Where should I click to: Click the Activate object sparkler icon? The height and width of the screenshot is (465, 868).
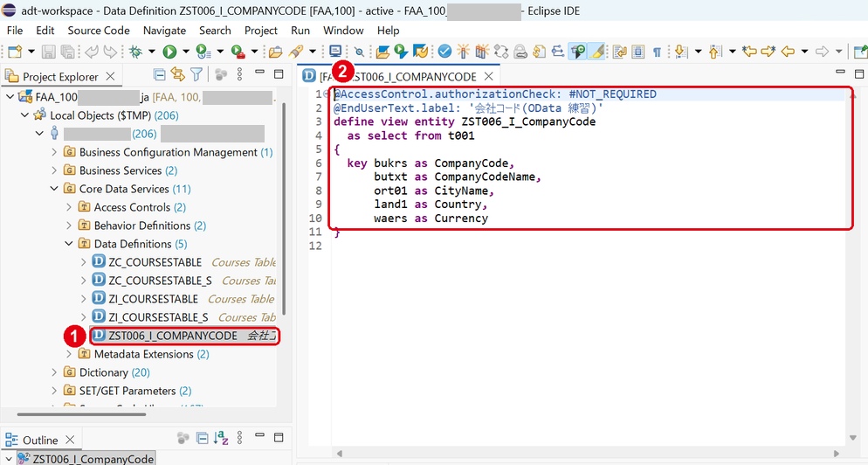pyautogui.click(x=463, y=52)
